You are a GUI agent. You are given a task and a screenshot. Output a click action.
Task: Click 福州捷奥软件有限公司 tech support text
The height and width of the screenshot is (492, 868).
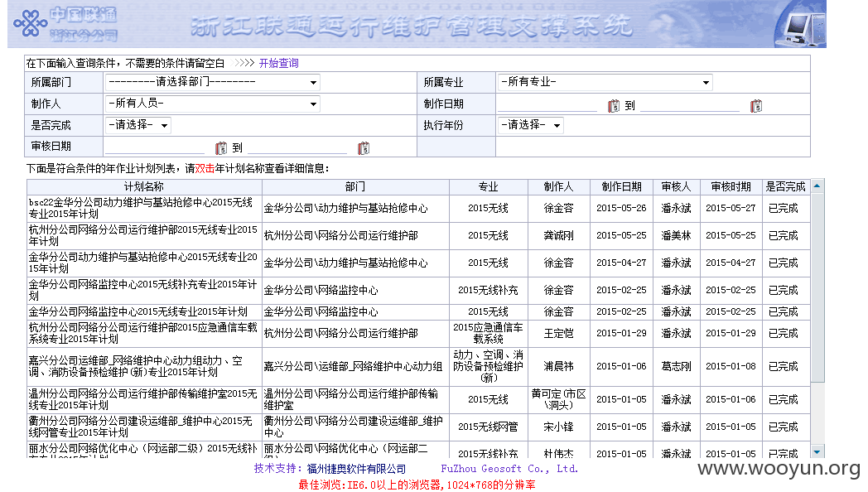click(356, 469)
